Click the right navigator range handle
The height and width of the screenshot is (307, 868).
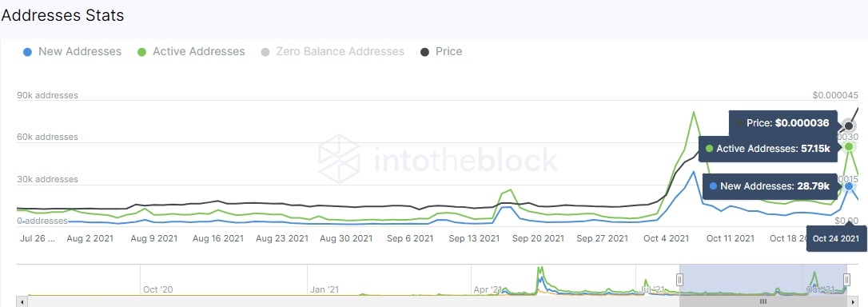click(x=846, y=279)
